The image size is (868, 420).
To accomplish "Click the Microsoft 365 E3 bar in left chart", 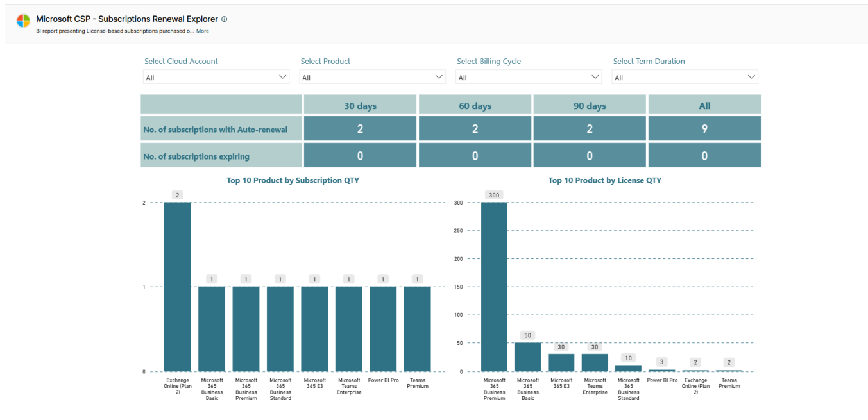I will [x=314, y=327].
